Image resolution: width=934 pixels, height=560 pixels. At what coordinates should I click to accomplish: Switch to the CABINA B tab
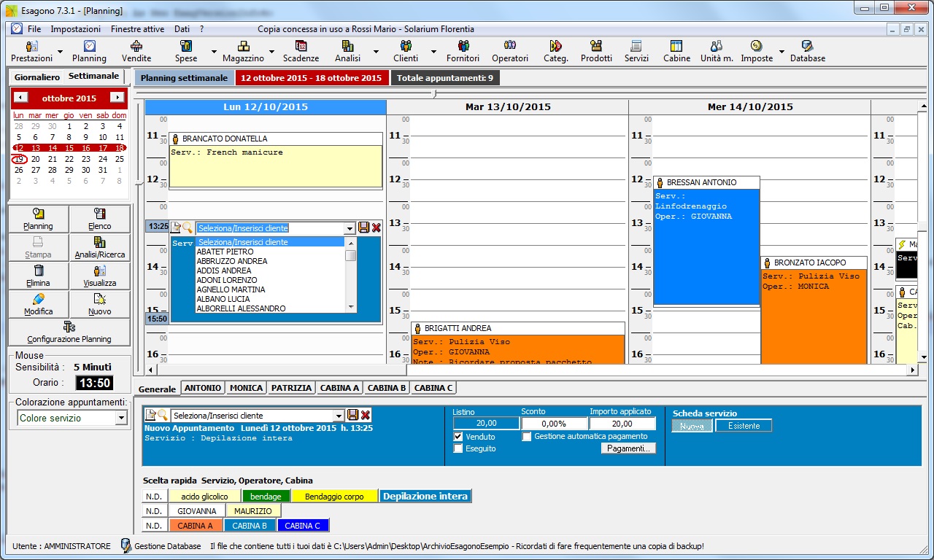386,388
